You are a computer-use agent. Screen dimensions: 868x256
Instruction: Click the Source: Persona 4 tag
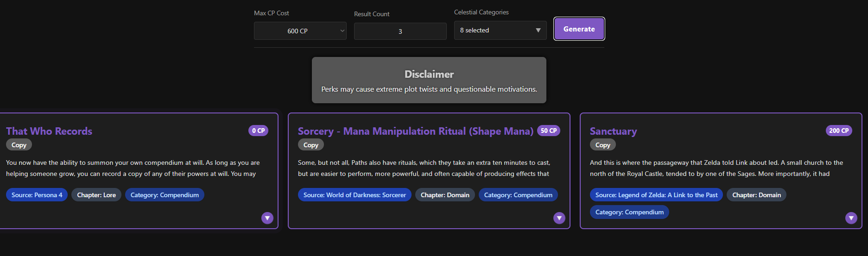(37, 195)
